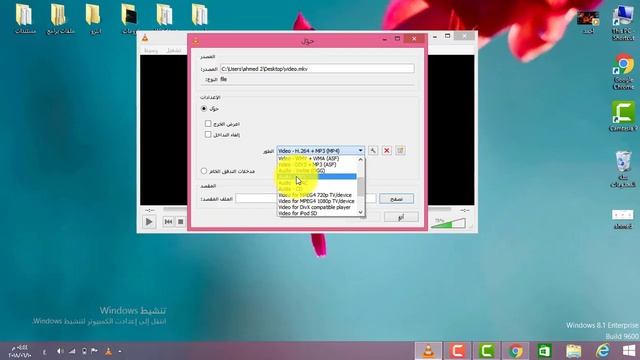Choose the blue highlighted audio profile entry
Screen dimensions: 640x360
point(317,176)
